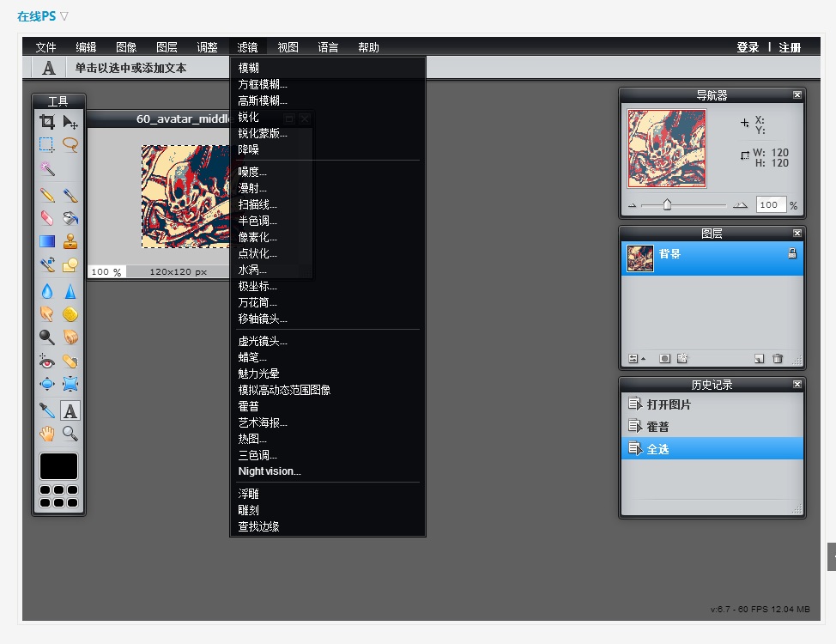Image resolution: width=836 pixels, height=644 pixels.
Task: Open the 文件 menu
Action: point(45,47)
